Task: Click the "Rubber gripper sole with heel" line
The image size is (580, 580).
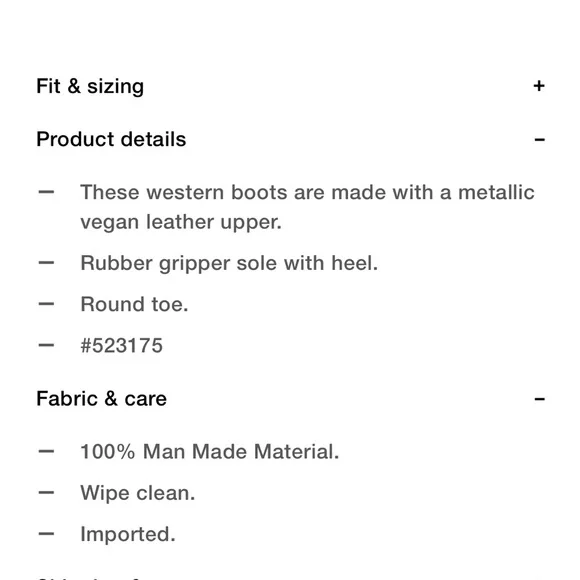Action: point(229,263)
